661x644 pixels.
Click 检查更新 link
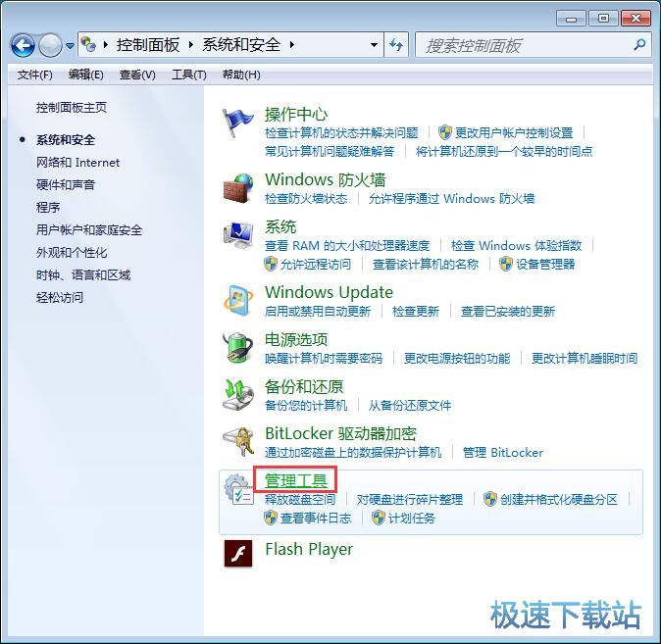[x=416, y=311]
